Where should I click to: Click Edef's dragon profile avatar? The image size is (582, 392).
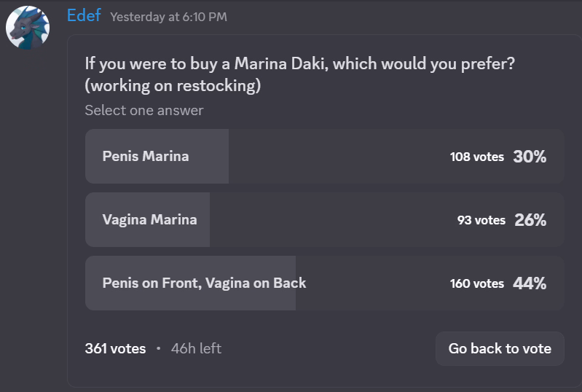[x=28, y=29]
